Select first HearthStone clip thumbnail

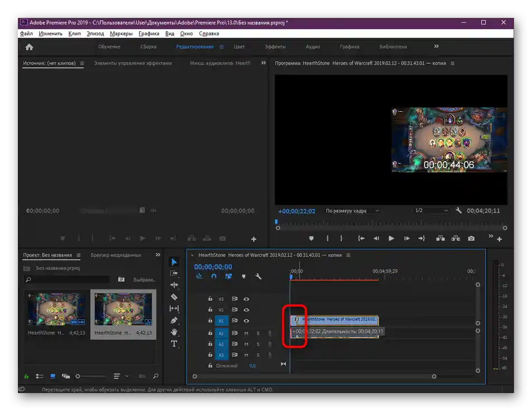(56, 310)
